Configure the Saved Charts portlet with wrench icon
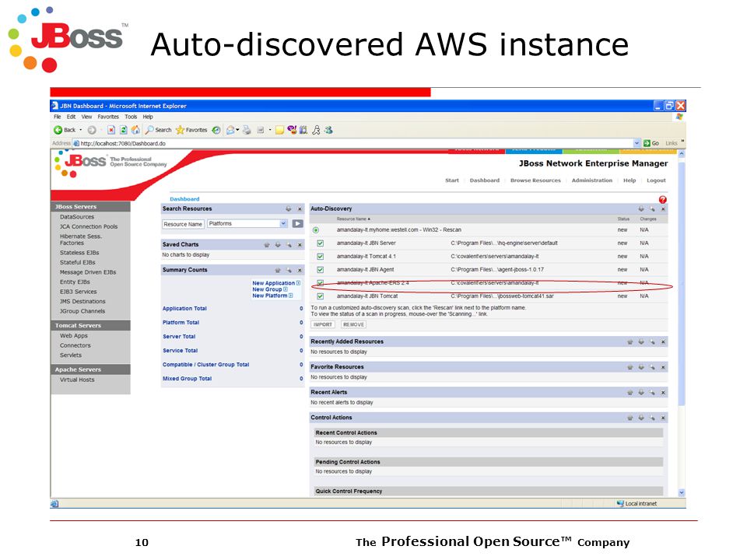The width and height of the screenshot is (747, 560). (289, 245)
